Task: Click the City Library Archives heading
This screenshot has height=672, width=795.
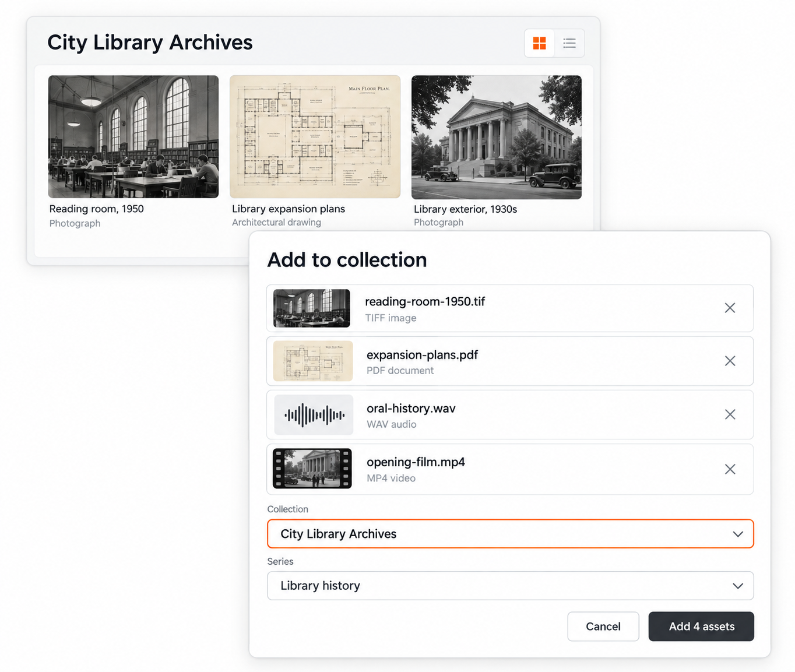Action: pos(150,43)
